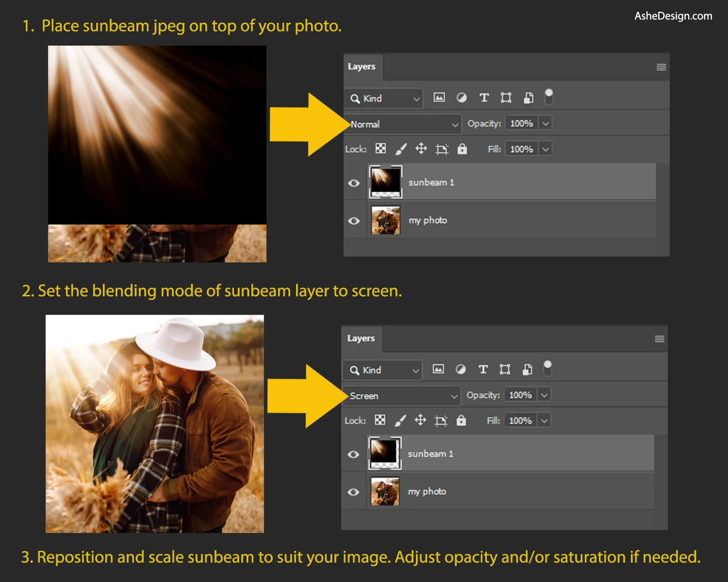The image size is (728, 582).
Task: Lock position icon in lower panel
Action: click(x=420, y=420)
